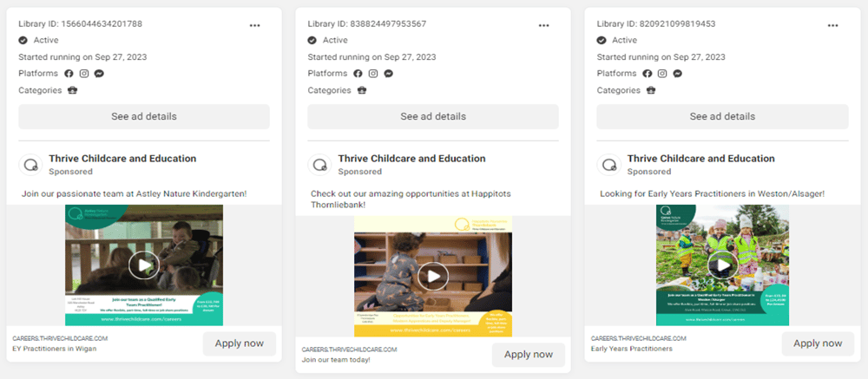The image size is (868, 379).
Task: Click careers.thrivechildcare.com link above Early Years Practitioners
Action: [638, 338]
